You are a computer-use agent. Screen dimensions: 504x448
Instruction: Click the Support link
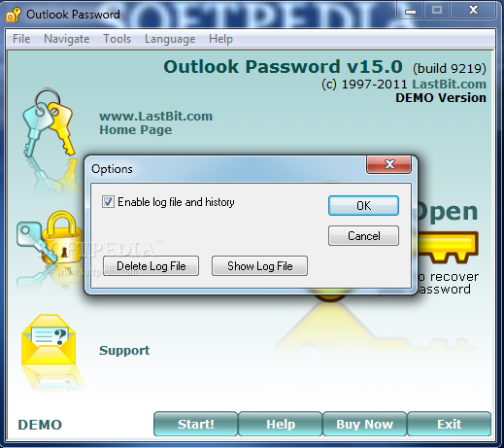(x=124, y=350)
